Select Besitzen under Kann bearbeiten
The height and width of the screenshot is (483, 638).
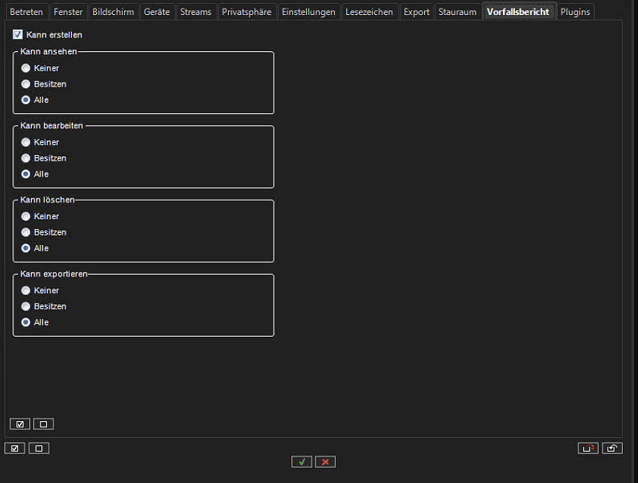tap(26, 158)
